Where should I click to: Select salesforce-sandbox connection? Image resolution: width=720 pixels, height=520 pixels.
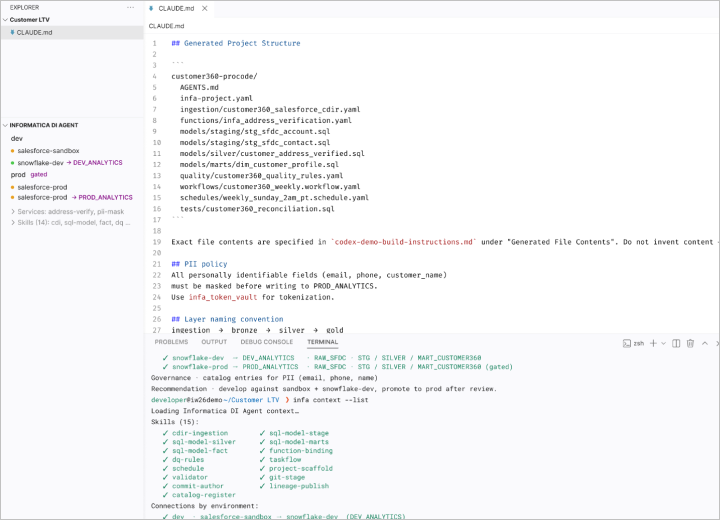[48, 151]
